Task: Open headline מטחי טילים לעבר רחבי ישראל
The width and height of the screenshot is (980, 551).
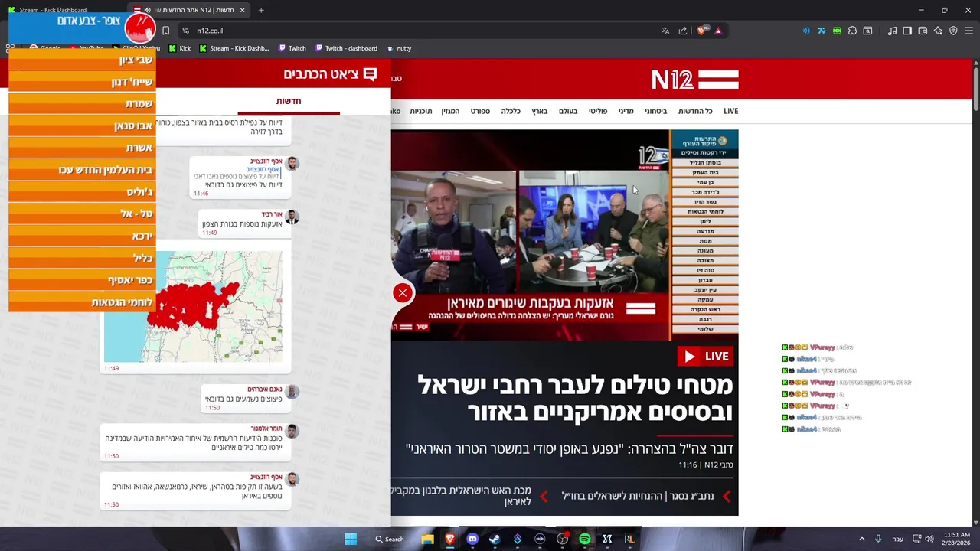Action: pyautogui.click(x=575, y=398)
